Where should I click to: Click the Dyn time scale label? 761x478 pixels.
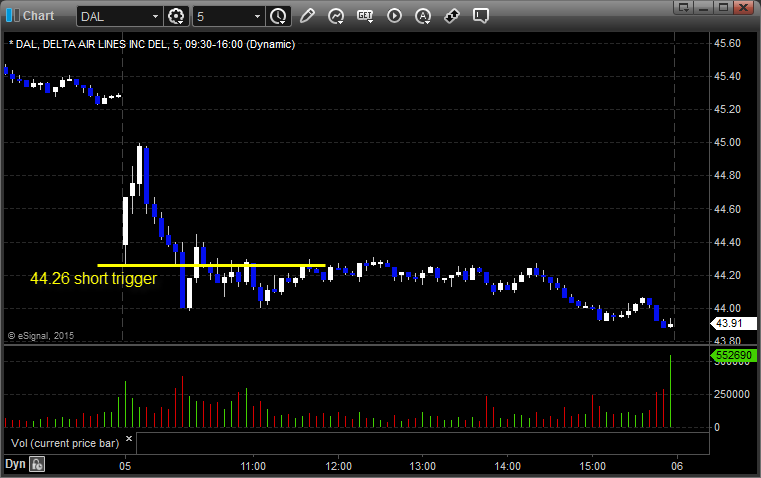[x=15, y=464]
